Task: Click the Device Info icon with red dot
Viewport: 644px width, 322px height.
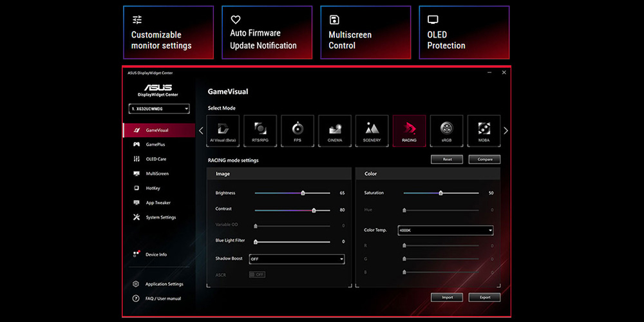Action: coord(137,254)
